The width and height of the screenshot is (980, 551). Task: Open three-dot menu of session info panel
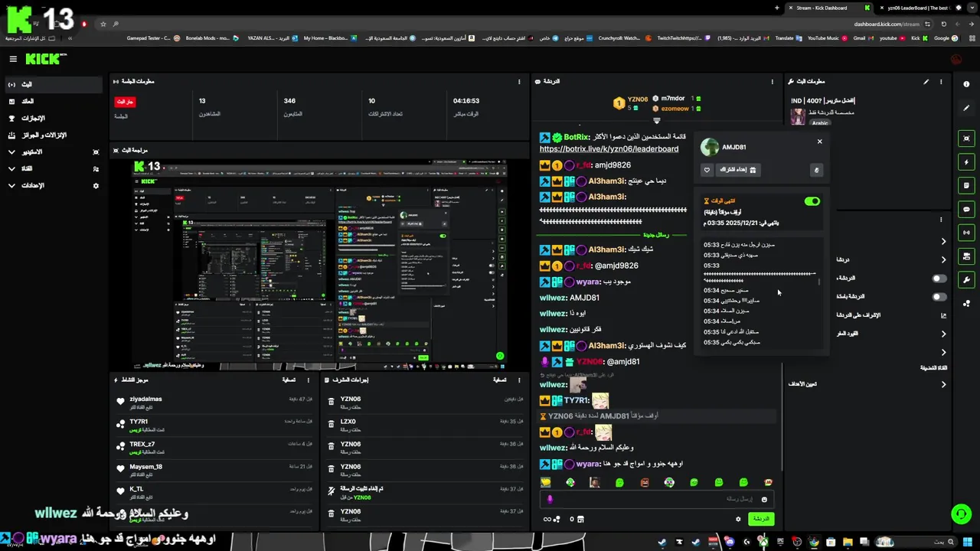pyautogui.click(x=521, y=81)
